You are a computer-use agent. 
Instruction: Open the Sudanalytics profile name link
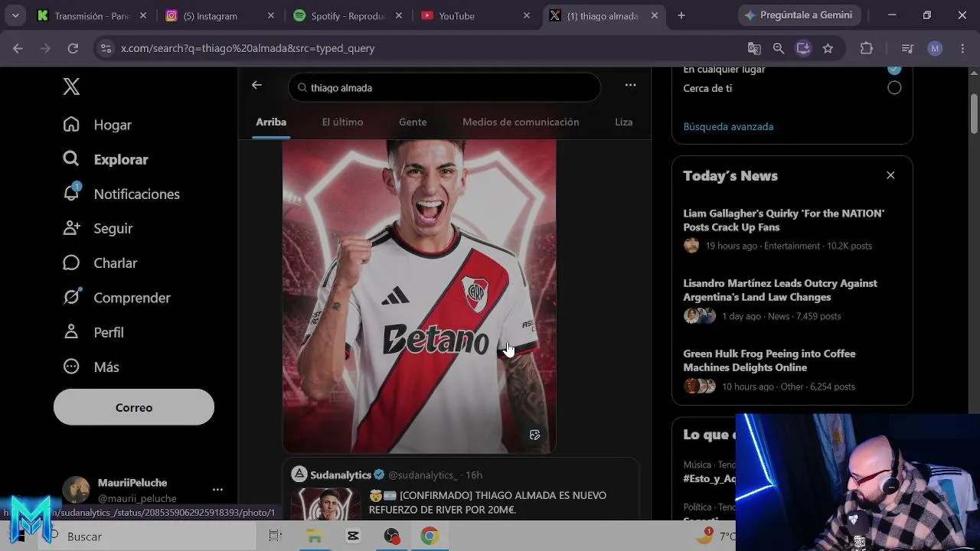pyautogui.click(x=341, y=475)
